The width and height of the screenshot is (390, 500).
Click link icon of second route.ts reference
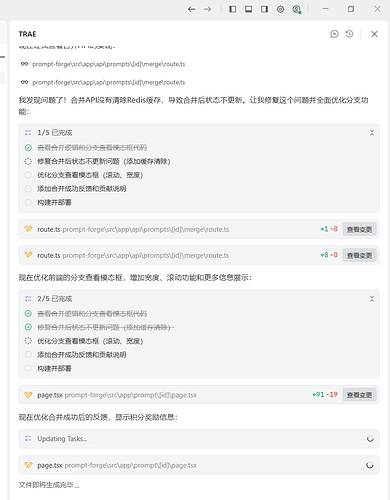[x=24, y=82]
